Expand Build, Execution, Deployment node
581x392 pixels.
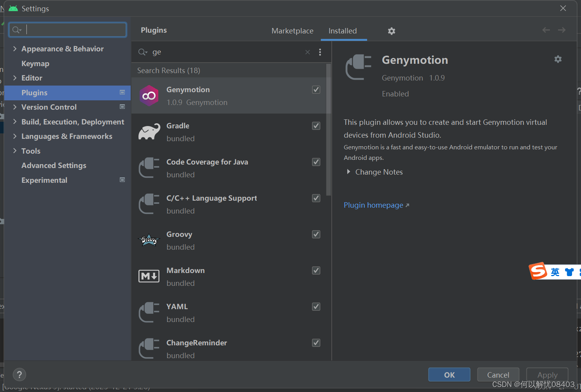(x=15, y=122)
